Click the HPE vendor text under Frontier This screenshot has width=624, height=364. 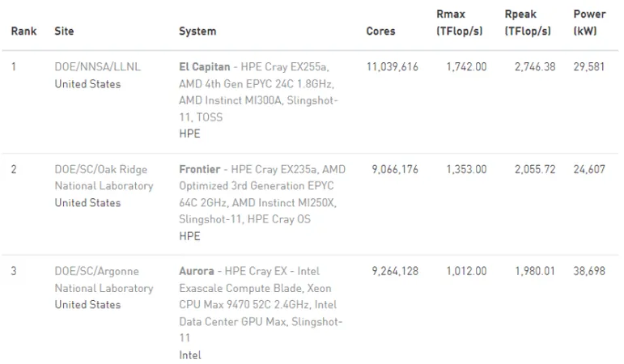(189, 236)
